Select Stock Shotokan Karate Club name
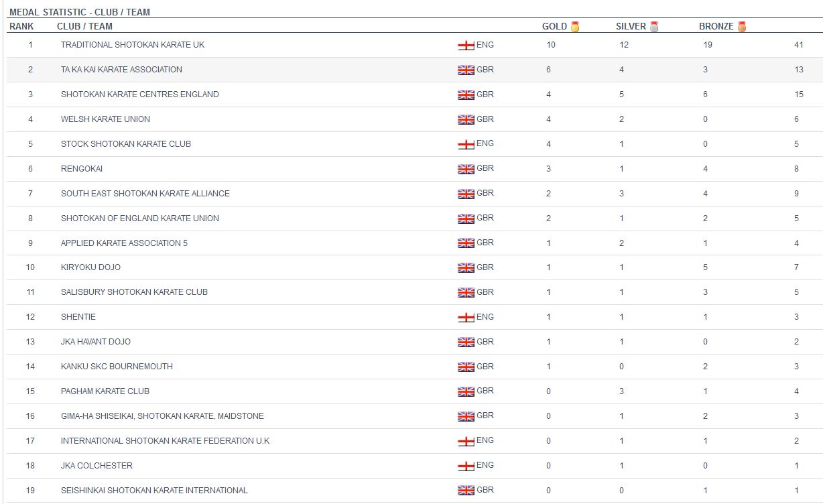The width and height of the screenshot is (823, 504). click(x=126, y=144)
